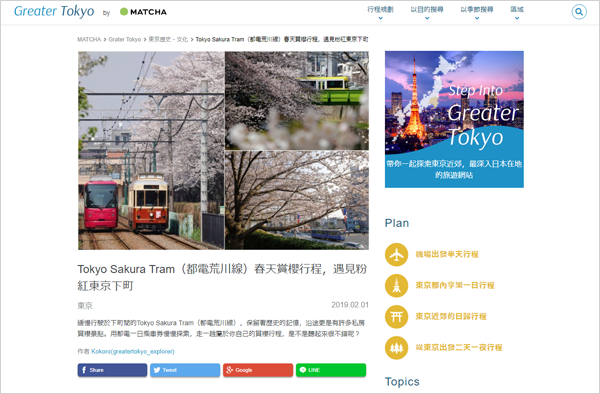Share the article via LINE

(x=331, y=370)
